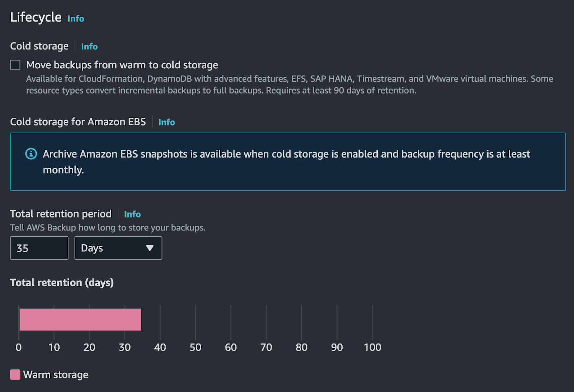Click the dropdown arrow on the Days selector

pyautogui.click(x=151, y=248)
